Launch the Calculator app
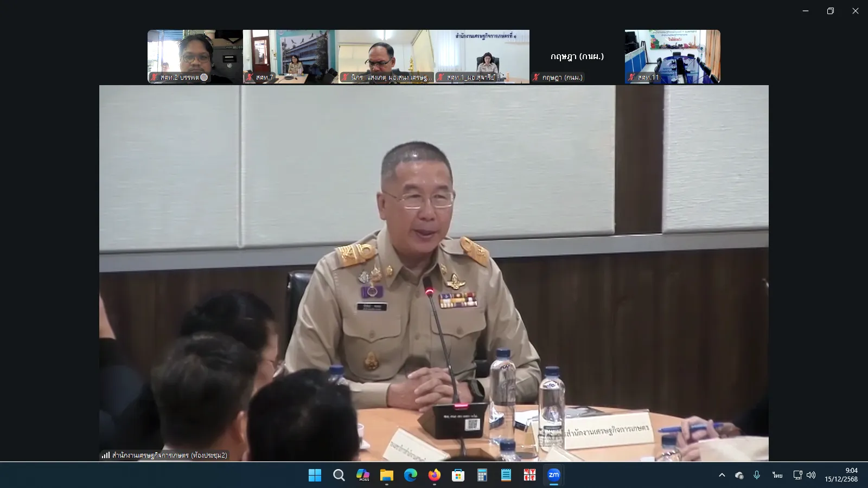Viewport: 868px width, 488px height. coord(482,476)
